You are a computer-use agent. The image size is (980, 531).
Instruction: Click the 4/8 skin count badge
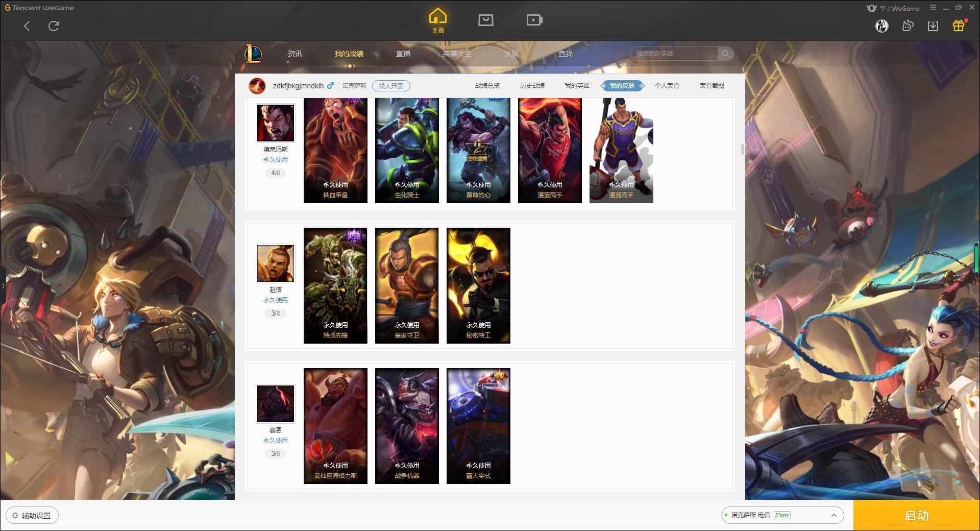click(276, 173)
